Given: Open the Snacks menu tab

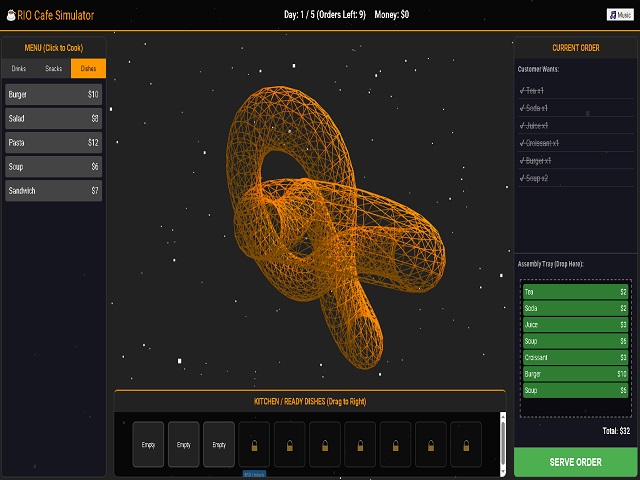Looking at the screenshot, I should point(53,68).
